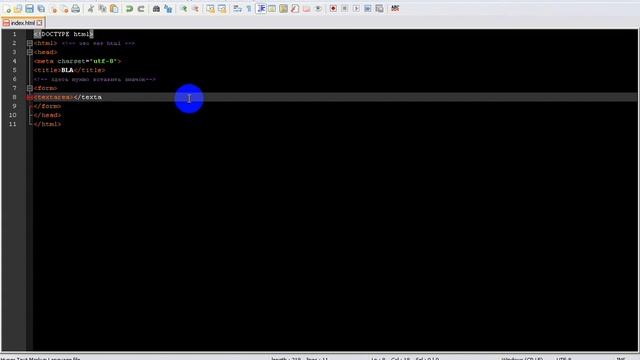The width and height of the screenshot is (640, 360).
Task: Play back the recorded macro
Action: (x=356, y=9)
